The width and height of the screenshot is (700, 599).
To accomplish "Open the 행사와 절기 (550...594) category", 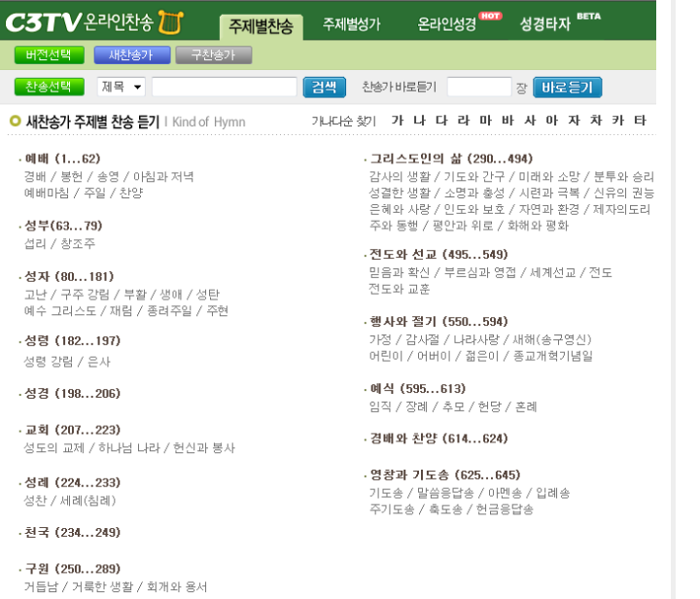I will tap(438, 322).
